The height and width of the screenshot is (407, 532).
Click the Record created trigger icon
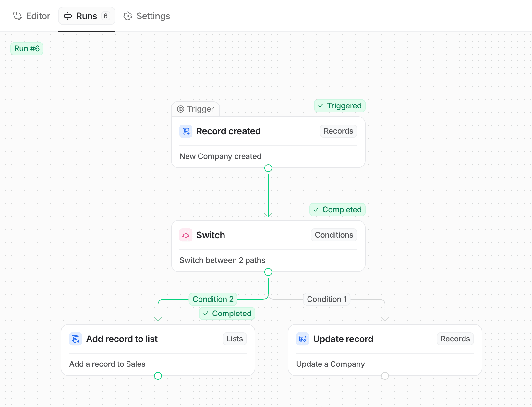click(186, 131)
